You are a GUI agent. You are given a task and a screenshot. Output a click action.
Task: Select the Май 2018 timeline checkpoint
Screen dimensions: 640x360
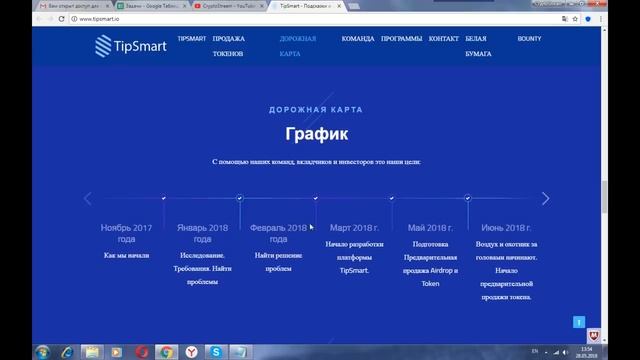pyautogui.click(x=468, y=198)
